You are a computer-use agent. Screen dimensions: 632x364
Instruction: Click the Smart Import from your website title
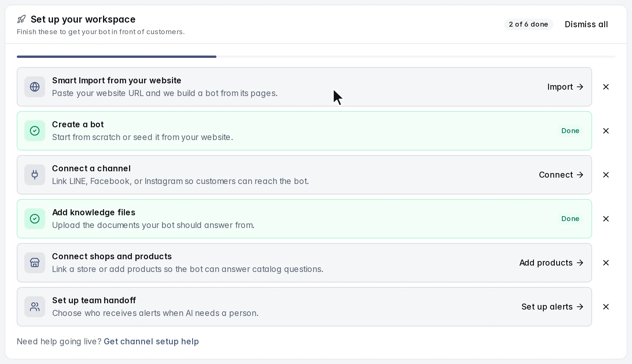point(117,80)
